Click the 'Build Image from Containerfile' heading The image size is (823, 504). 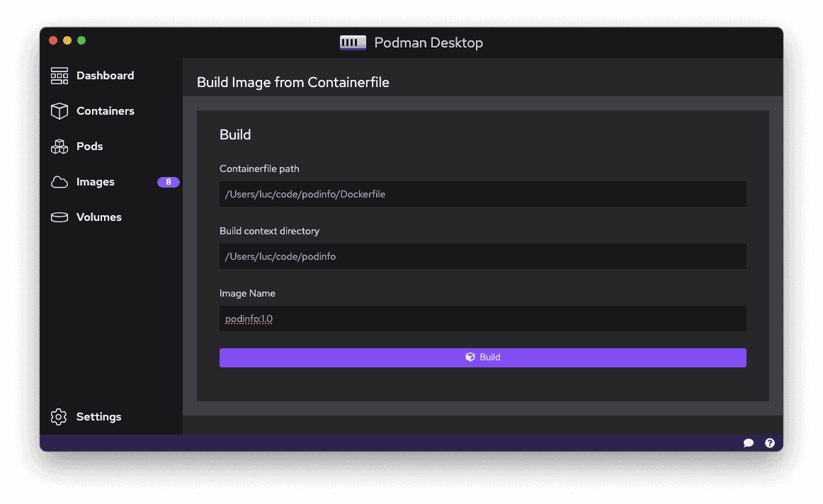point(293,82)
